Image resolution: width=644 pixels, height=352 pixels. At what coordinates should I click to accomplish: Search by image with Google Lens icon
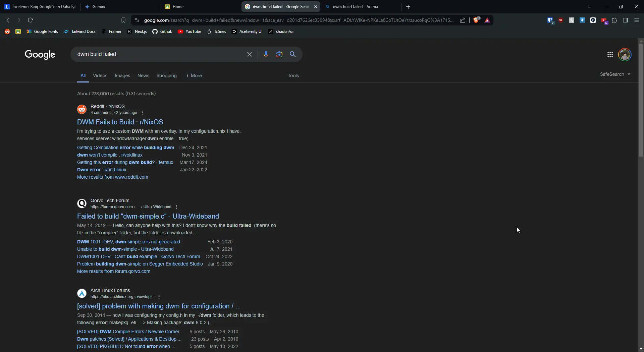(279, 54)
